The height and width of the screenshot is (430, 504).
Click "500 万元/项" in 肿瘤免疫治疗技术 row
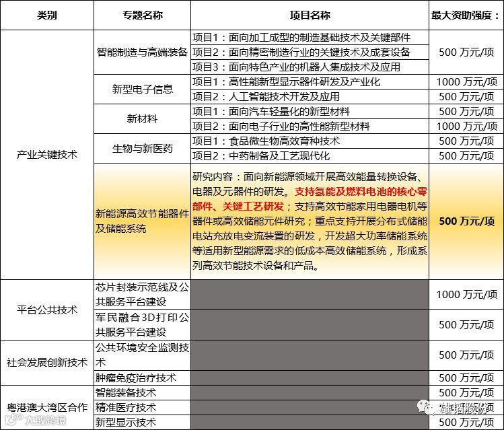(466, 378)
